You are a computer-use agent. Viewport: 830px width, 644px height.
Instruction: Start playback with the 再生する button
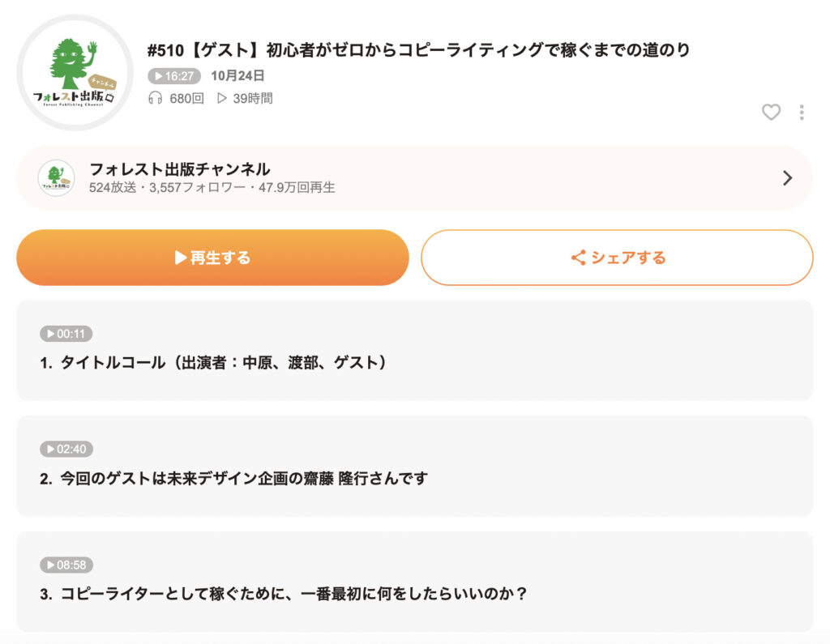point(213,258)
